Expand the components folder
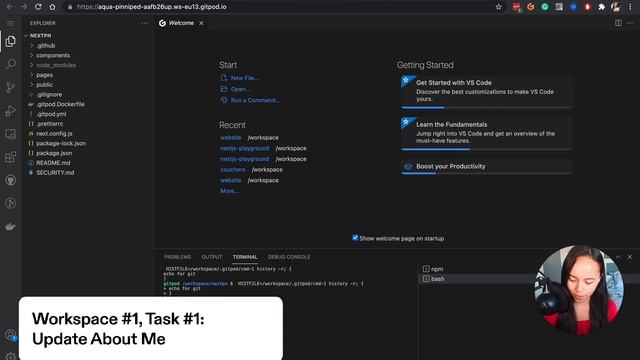Image resolution: width=640 pixels, height=360 pixels. 53,56
